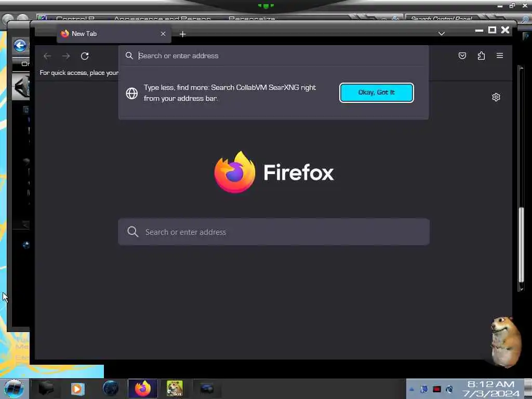
Task: Open the Firefox extensions puzzle icon
Action: (481, 56)
